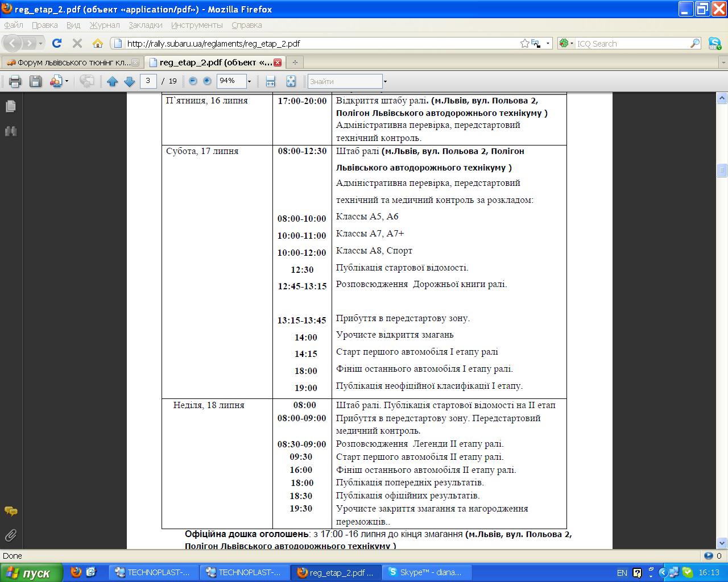List all tabs dropdown arrow
728x582 pixels.
point(723,62)
